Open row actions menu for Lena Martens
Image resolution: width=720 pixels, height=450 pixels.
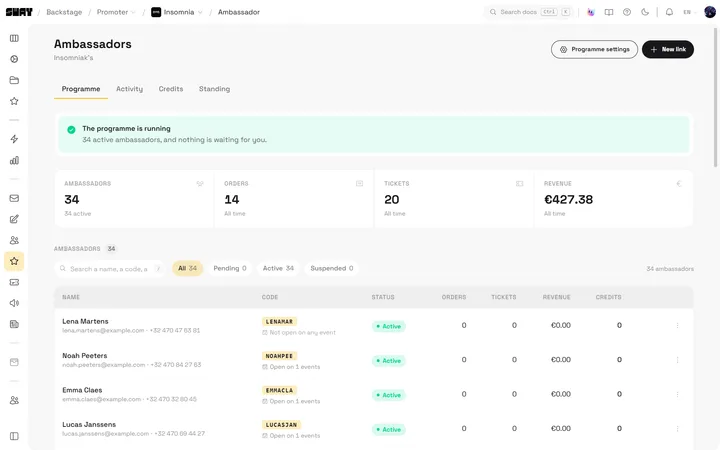pyautogui.click(x=677, y=326)
